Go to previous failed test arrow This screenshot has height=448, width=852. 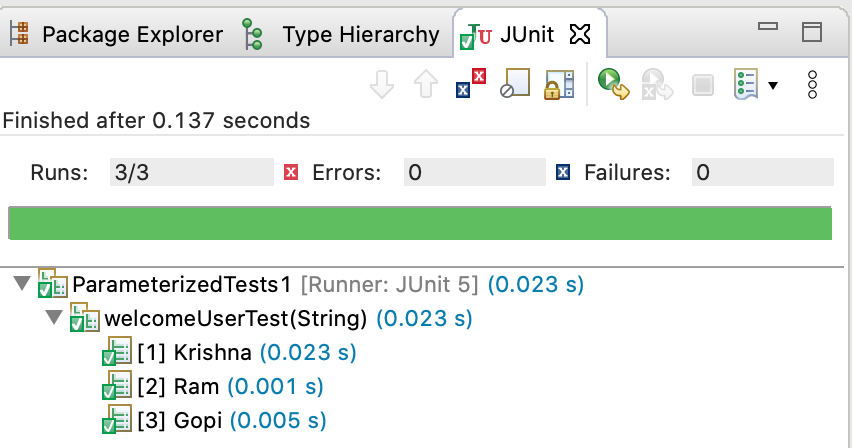pos(427,86)
